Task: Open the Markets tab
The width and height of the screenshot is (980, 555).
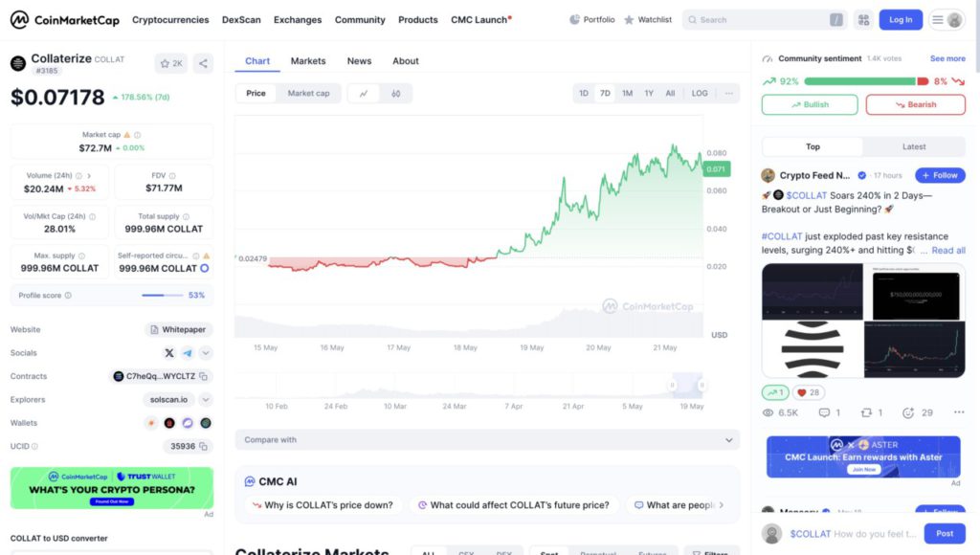Action: click(x=308, y=61)
